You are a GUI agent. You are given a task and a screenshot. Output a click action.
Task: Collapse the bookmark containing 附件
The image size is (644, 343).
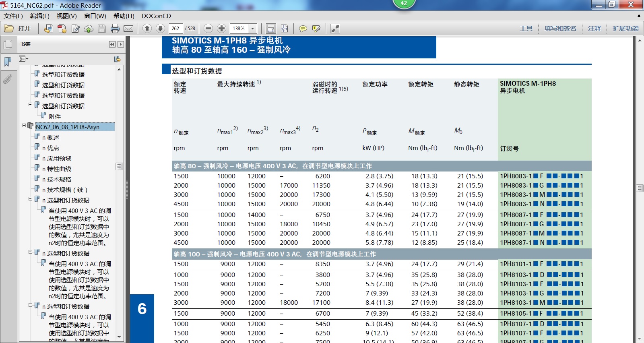[31, 105]
